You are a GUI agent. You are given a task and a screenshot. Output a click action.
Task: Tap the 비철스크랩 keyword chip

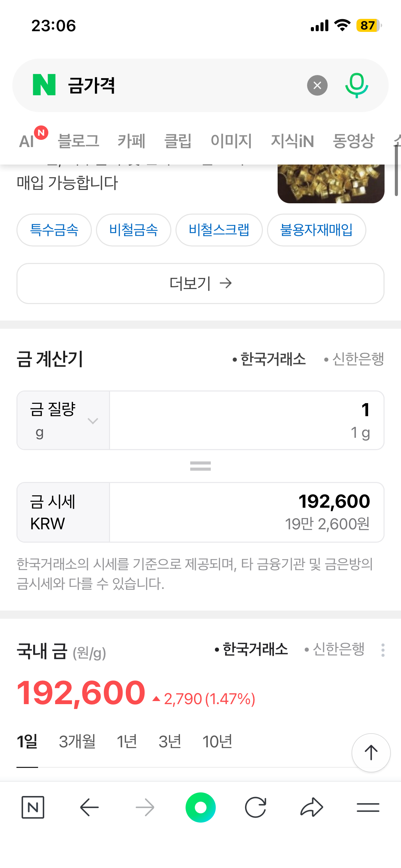point(219,230)
